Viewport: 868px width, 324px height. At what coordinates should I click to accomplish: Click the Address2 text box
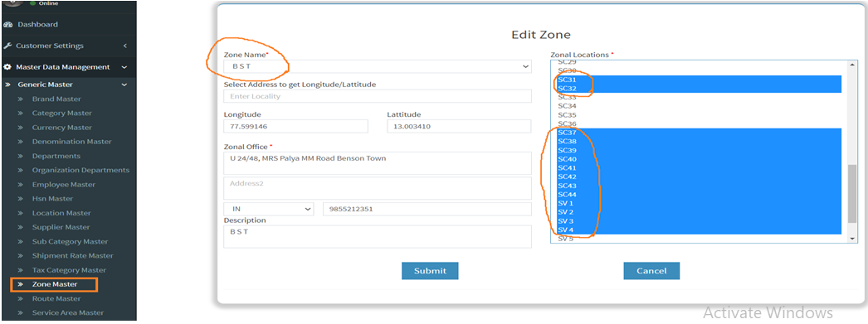click(x=378, y=188)
